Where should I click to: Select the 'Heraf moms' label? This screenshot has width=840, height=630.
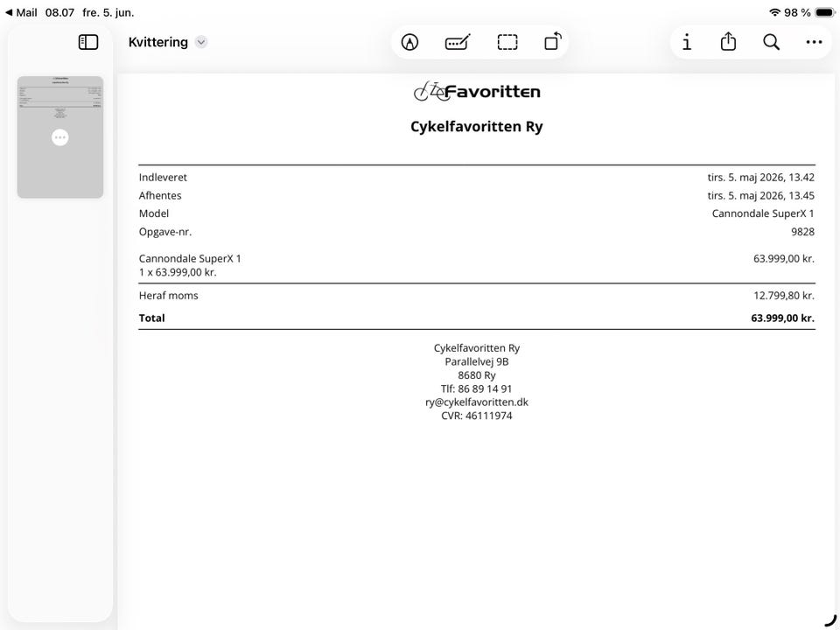click(x=168, y=296)
